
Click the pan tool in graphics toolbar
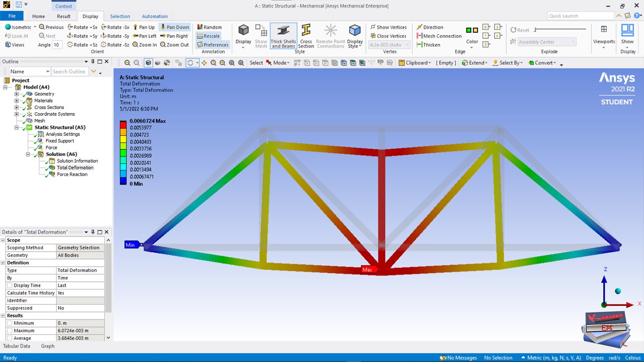coord(204,63)
